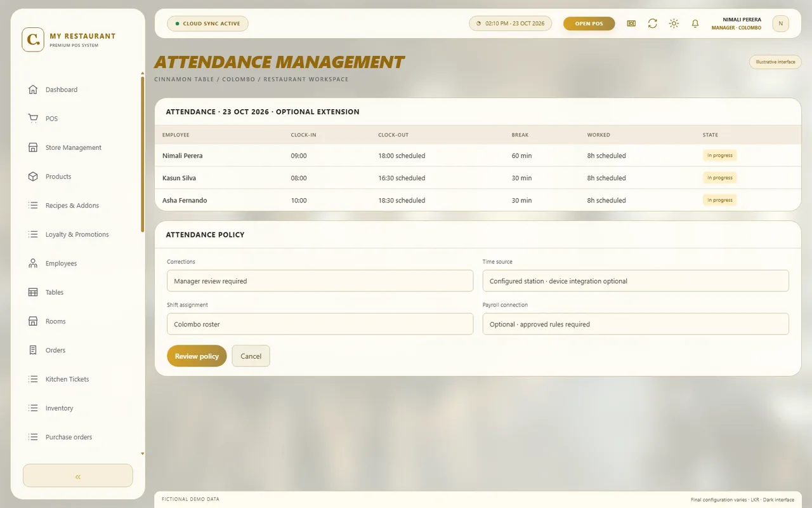
Task: Open the Dashboard home icon
Action: pos(33,90)
